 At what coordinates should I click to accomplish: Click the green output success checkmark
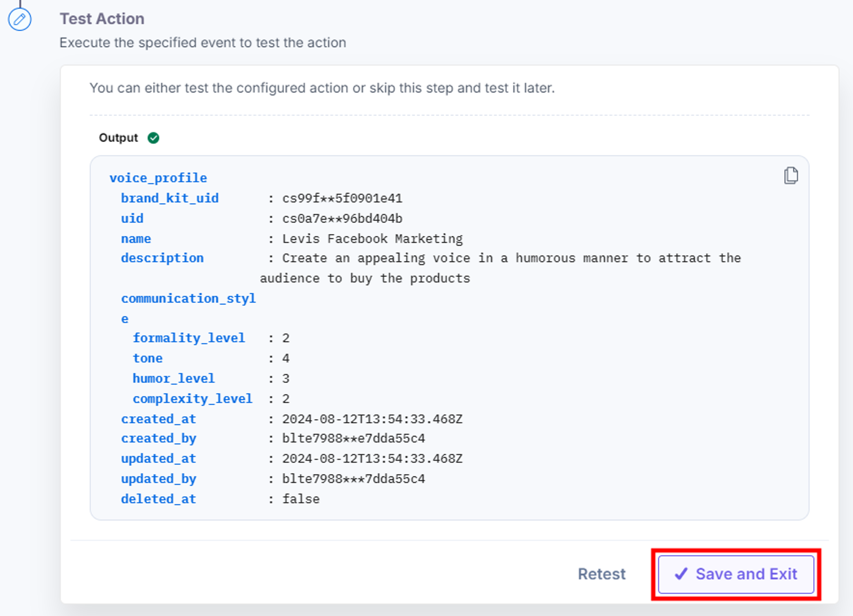(x=153, y=138)
